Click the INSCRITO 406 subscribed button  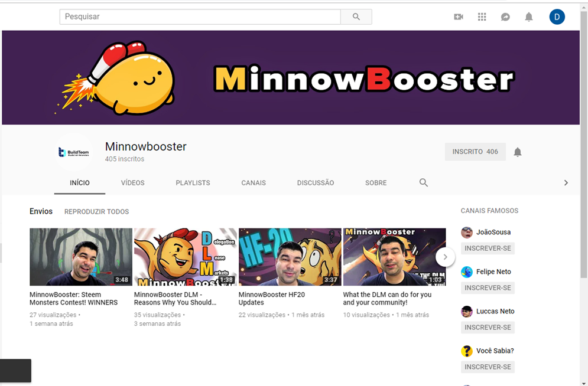coord(475,152)
